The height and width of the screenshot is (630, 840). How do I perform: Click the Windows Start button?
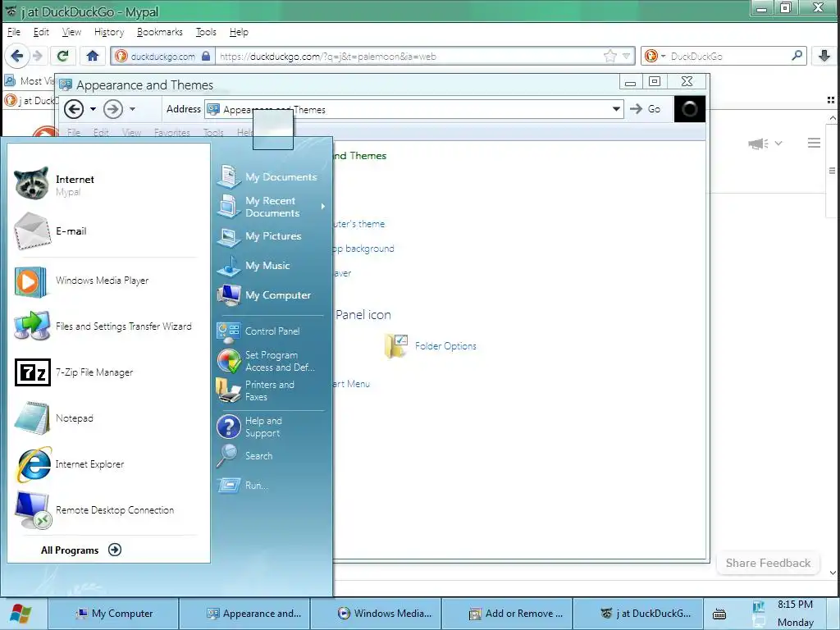[21, 614]
